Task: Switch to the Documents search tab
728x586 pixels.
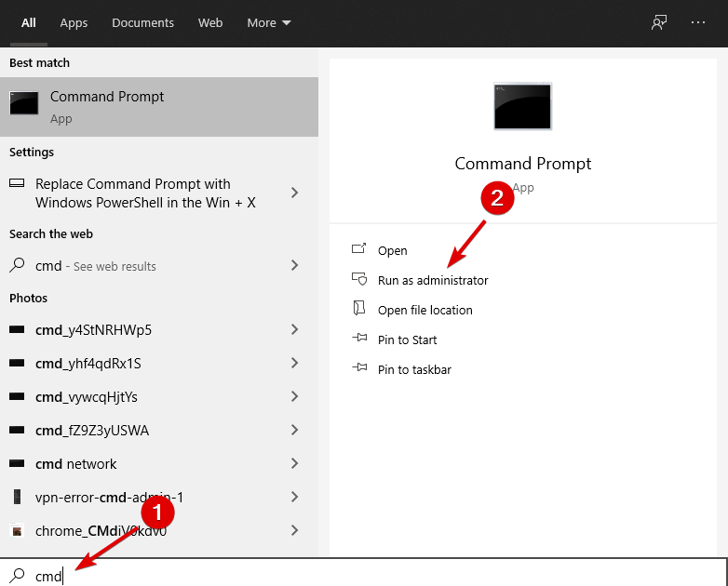Action: [142, 22]
